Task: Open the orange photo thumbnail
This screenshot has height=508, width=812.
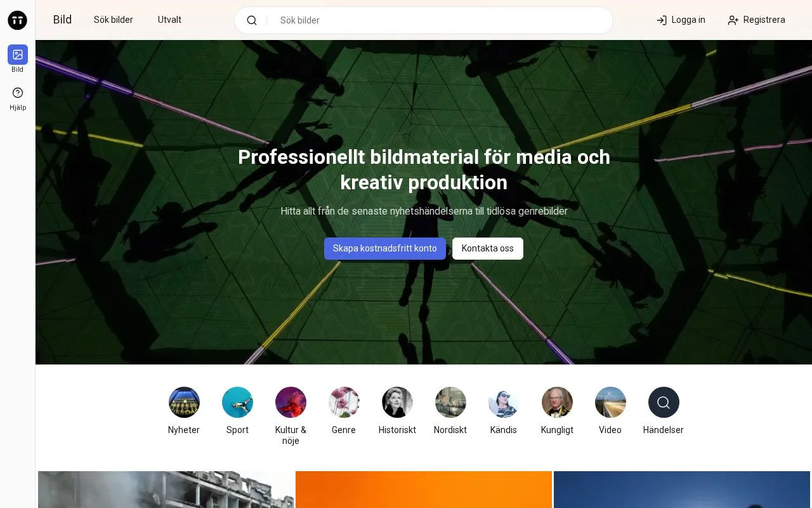Action: pyautogui.click(x=424, y=490)
